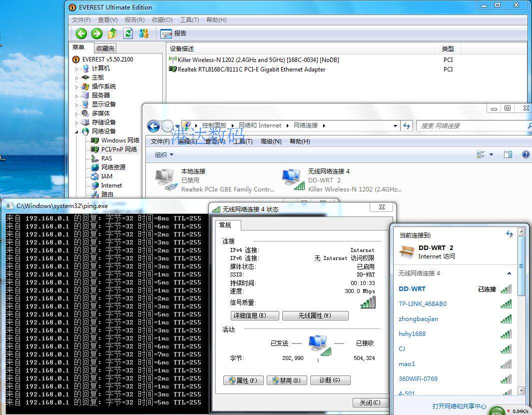The height and width of the screenshot is (415, 532).
Task: Click the 详细信息 button
Action: (x=254, y=316)
